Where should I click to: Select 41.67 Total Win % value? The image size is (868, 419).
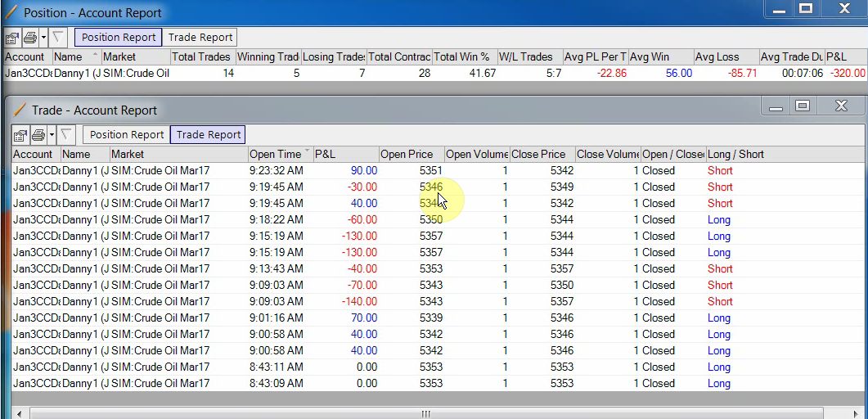click(481, 73)
